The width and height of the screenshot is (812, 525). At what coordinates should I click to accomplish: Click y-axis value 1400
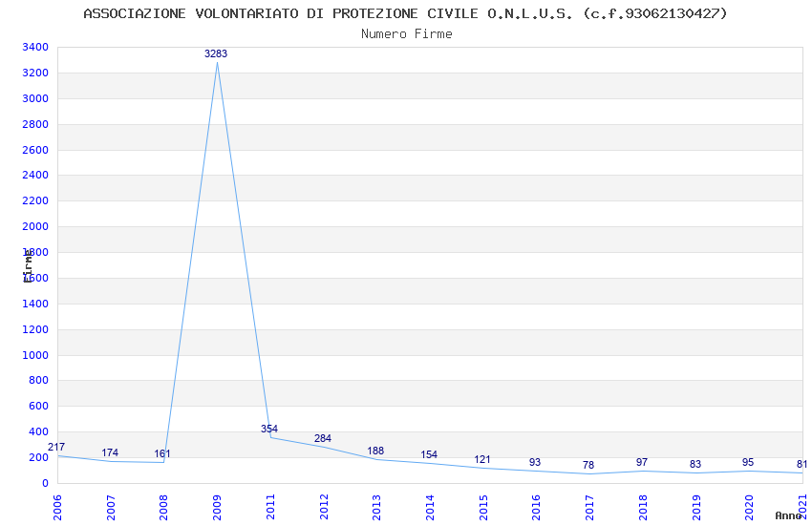[x=35, y=304]
